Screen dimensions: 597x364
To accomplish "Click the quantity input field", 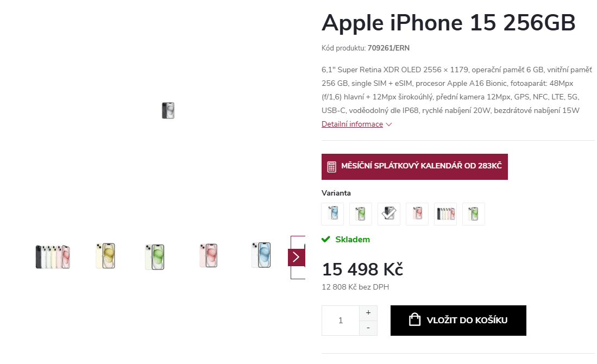I will pos(341,320).
